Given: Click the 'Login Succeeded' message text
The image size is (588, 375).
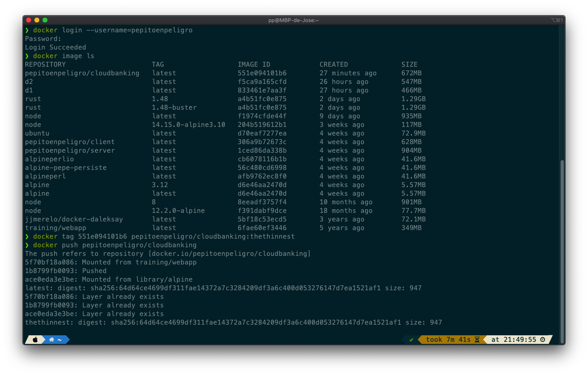Looking at the screenshot, I should [x=55, y=47].
